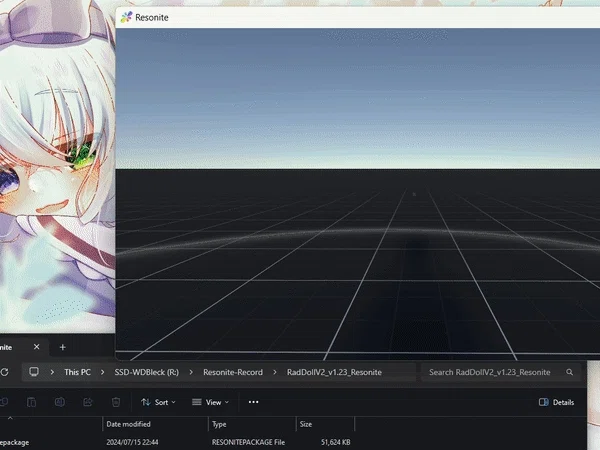Viewport: 600px width, 450px height.
Task: Open the View dropdown
Action: 210,402
